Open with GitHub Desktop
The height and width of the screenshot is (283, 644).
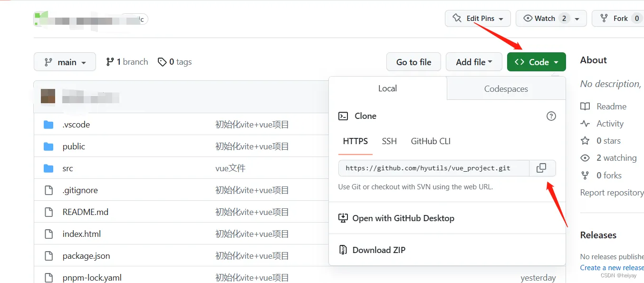(x=403, y=218)
